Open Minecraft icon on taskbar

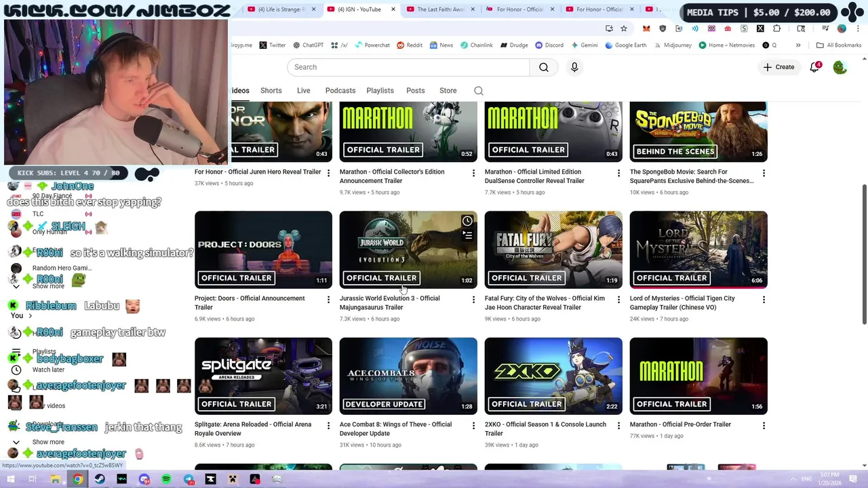pyautogui.click(x=233, y=480)
